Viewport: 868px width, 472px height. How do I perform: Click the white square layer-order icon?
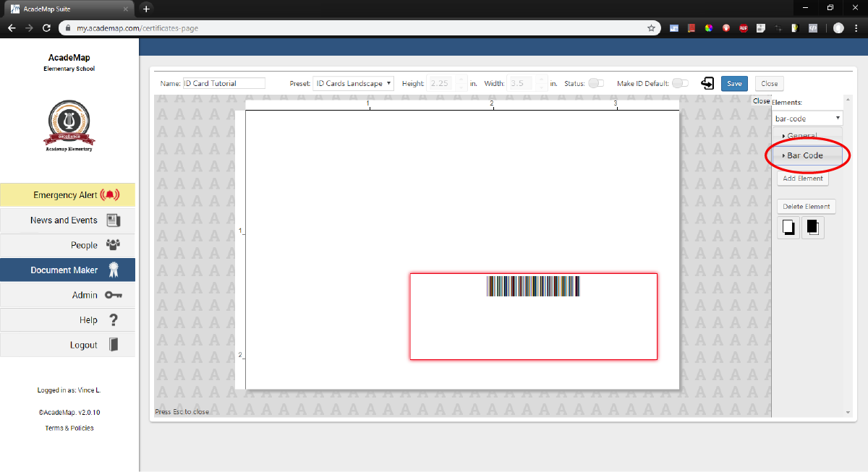point(788,228)
